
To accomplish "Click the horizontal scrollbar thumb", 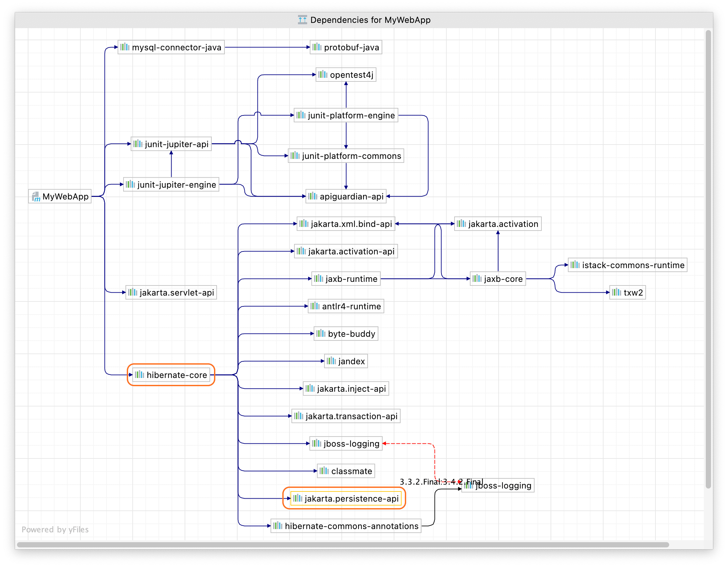I will point(343,545).
